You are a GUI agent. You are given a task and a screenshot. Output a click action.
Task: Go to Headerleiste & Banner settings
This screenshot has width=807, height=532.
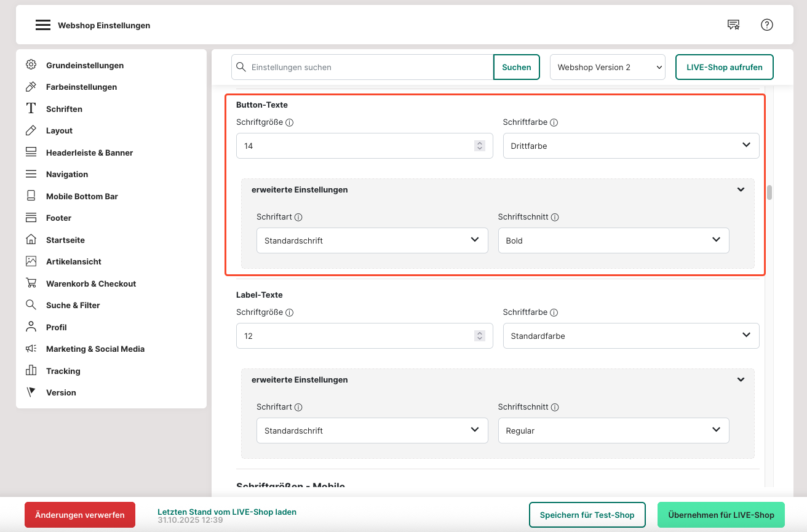pyautogui.click(x=89, y=153)
